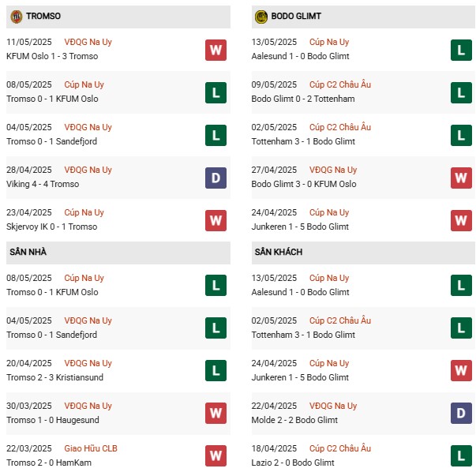Click the Bodo Glimt club logo icon
The height and width of the screenshot is (472, 476).
tap(261, 17)
